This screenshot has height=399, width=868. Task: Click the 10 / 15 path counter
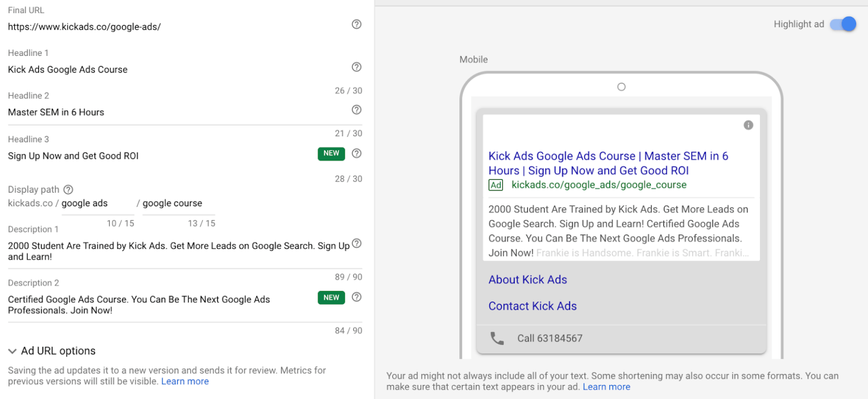(x=120, y=223)
